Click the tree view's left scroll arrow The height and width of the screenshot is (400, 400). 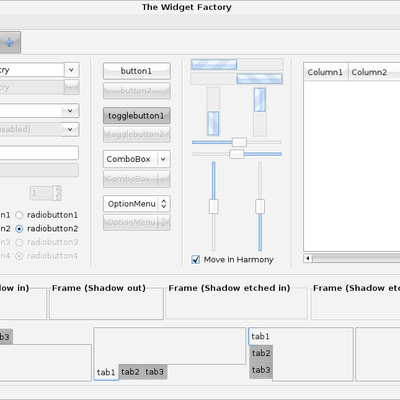(308, 258)
